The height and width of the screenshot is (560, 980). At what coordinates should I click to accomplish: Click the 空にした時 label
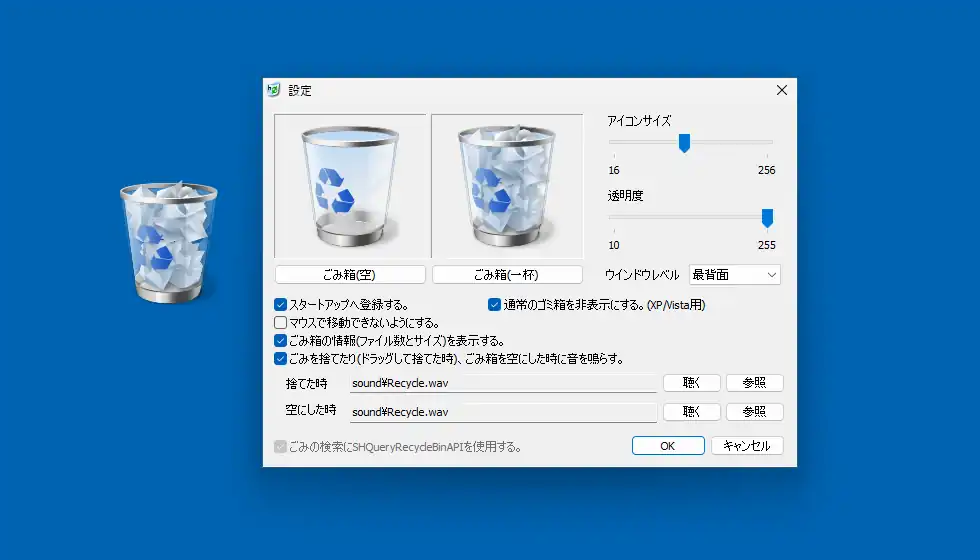[x=311, y=410]
